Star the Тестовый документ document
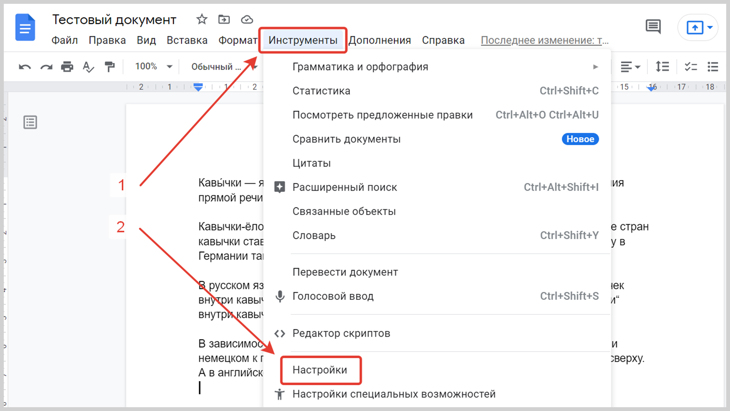Image resolution: width=730 pixels, height=411 pixels. (202, 20)
